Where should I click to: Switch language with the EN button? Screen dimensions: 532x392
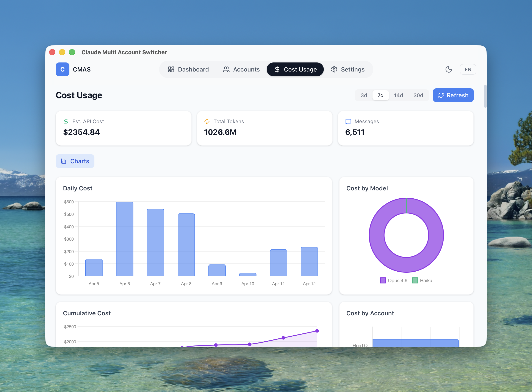468,69
